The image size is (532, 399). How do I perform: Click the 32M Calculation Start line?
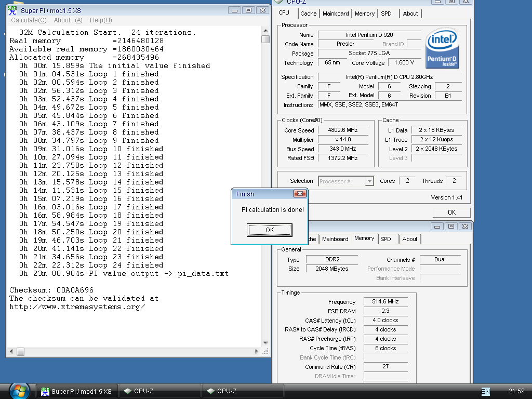pyautogui.click(x=107, y=33)
